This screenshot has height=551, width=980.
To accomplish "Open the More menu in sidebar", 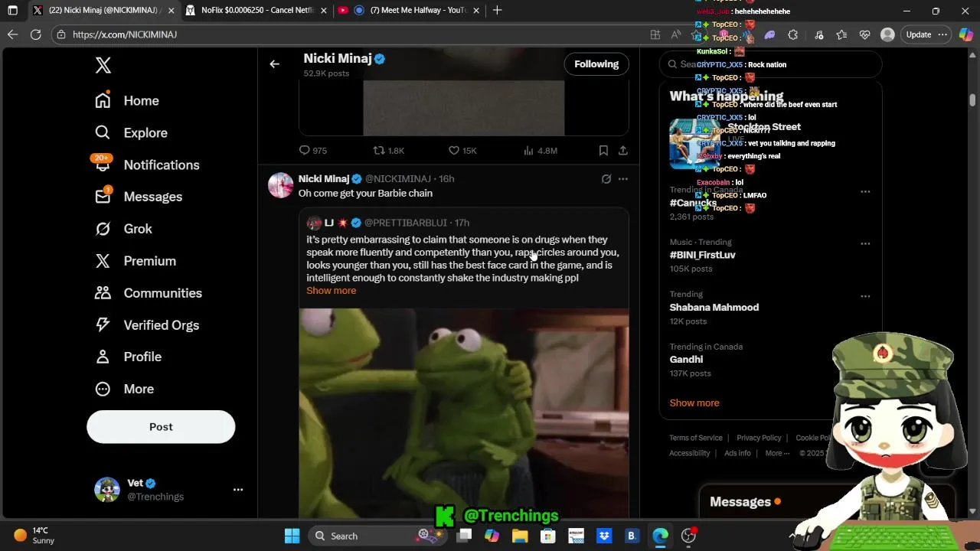I will click(x=124, y=389).
